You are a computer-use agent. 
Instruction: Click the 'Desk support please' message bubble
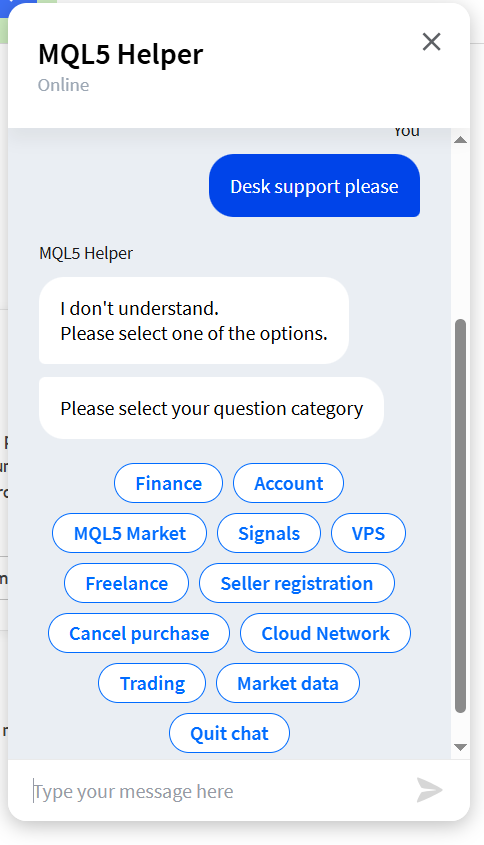(x=314, y=186)
